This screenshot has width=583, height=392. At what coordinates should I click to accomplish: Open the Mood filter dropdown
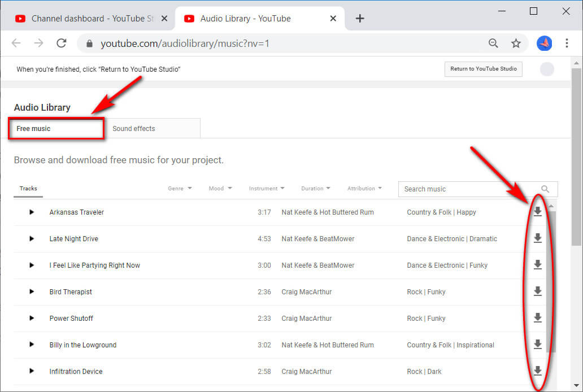click(220, 188)
